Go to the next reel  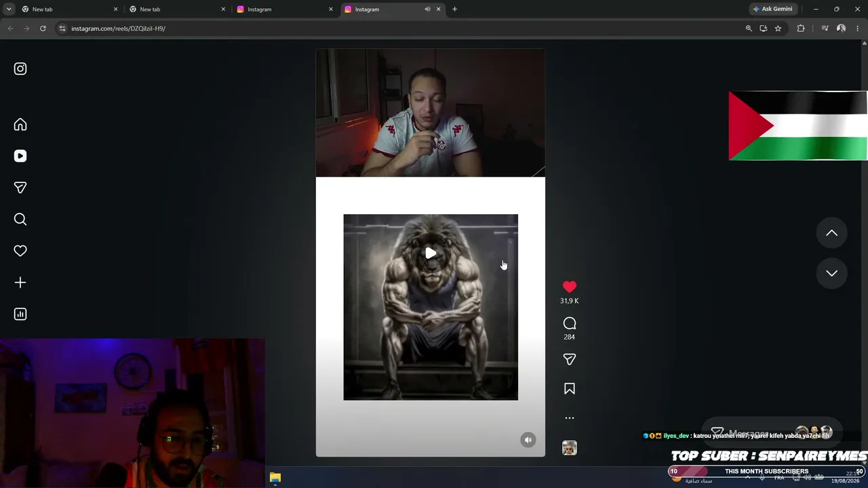click(x=831, y=272)
